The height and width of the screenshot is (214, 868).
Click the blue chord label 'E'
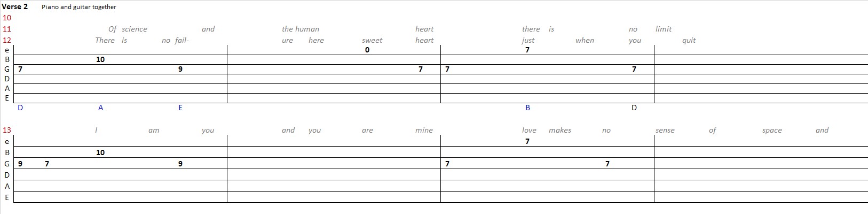coord(180,108)
